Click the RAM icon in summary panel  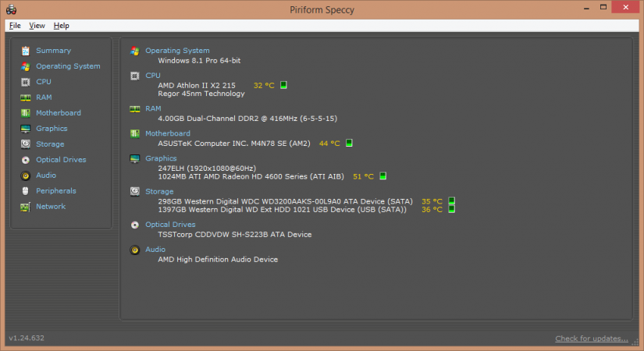tap(135, 108)
